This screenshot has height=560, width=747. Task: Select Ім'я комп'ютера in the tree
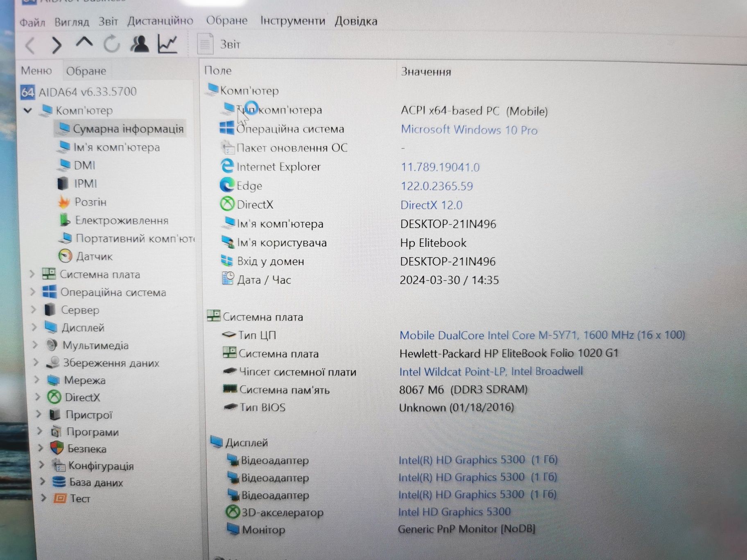(x=109, y=147)
